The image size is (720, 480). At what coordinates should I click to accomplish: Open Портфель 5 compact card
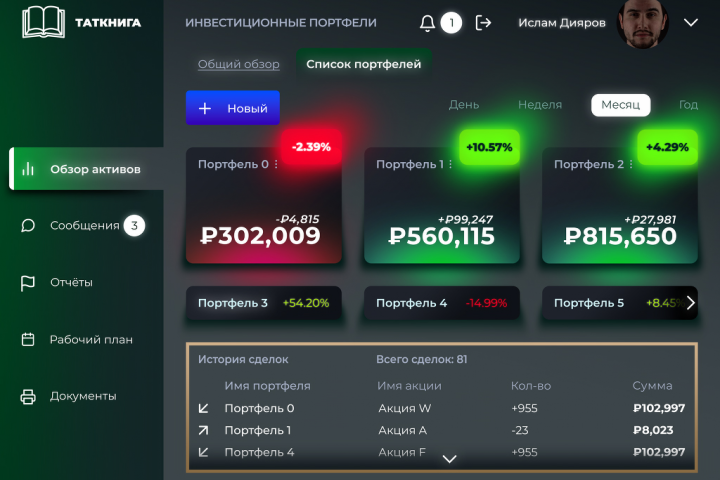(x=620, y=303)
